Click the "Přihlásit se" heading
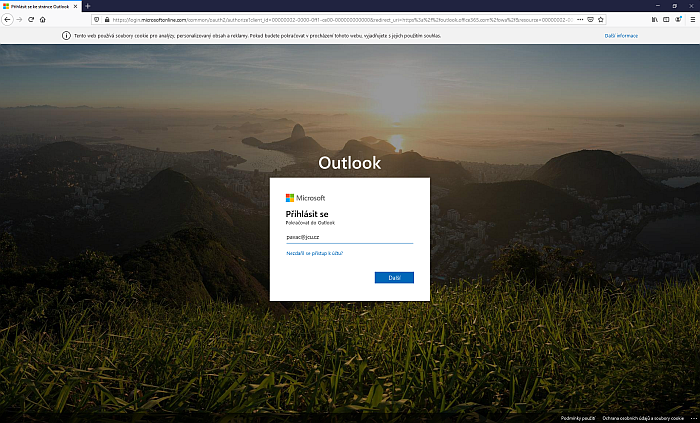 tap(307, 214)
